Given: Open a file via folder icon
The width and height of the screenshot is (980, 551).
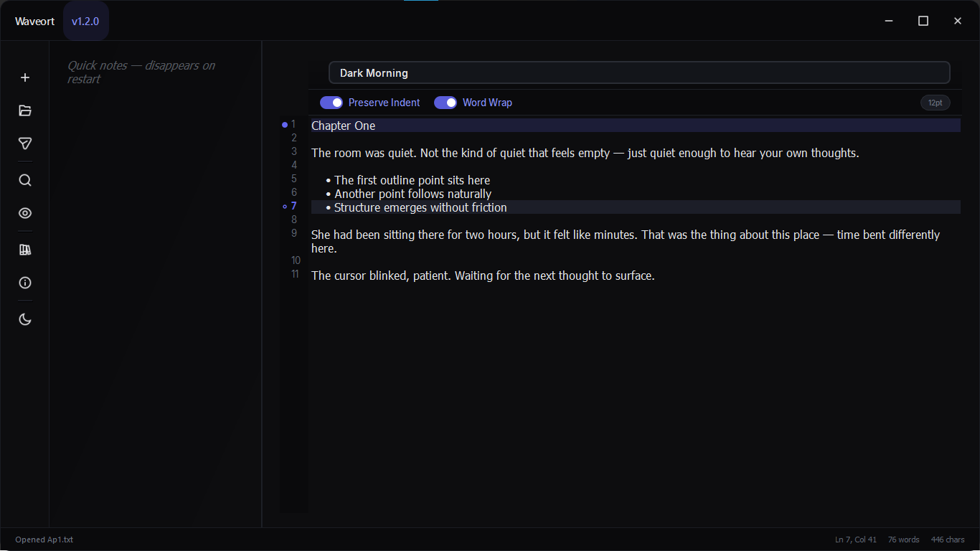Looking at the screenshot, I should point(25,110).
